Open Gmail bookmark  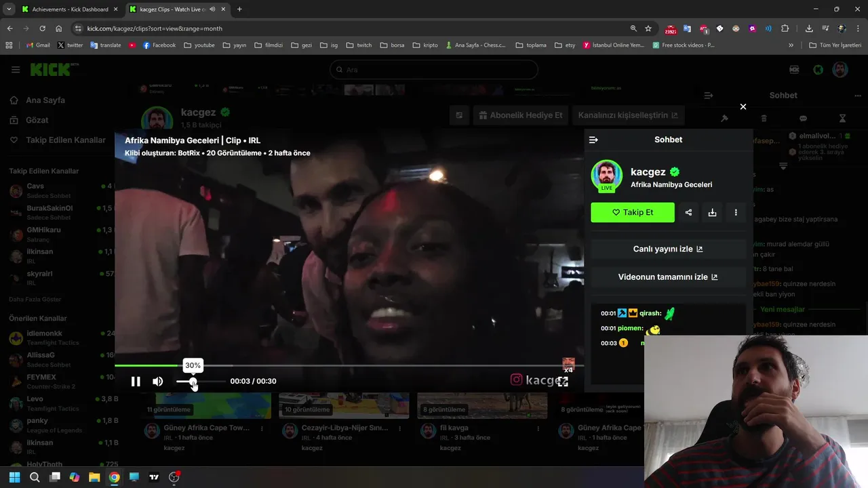click(38, 45)
